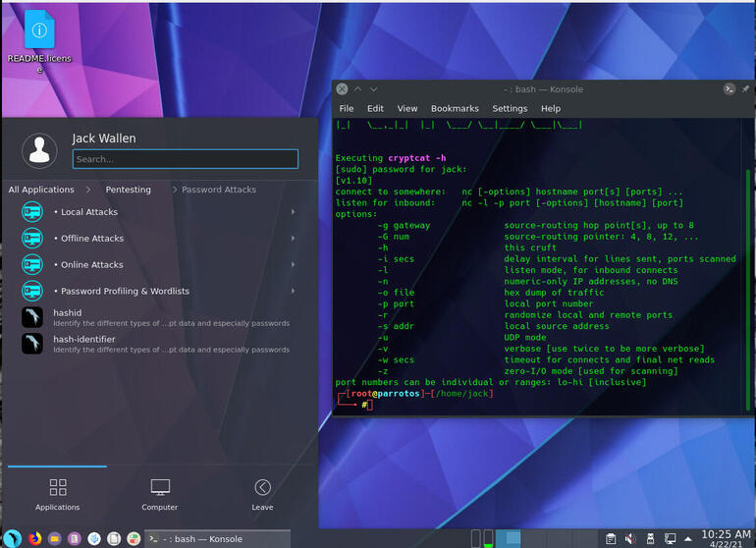Open the clipboard tray icon
The width and height of the screenshot is (756, 548).
(610, 538)
